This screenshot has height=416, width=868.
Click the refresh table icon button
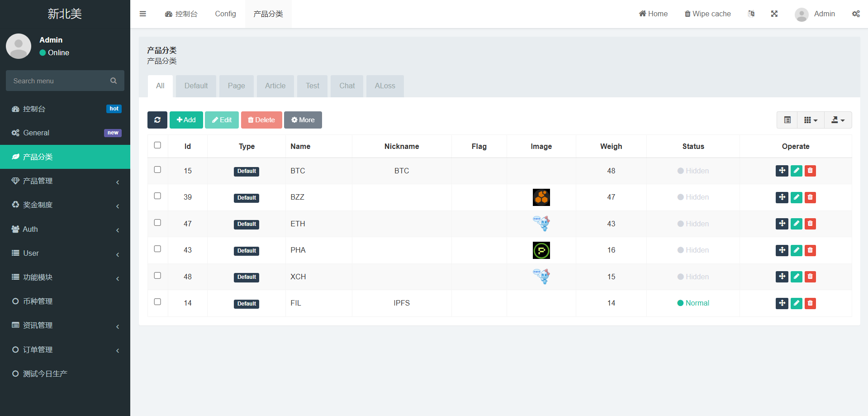(157, 120)
